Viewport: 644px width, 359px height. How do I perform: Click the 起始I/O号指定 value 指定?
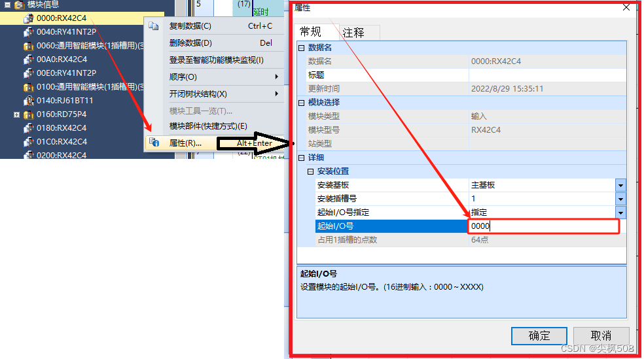click(x=479, y=213)
